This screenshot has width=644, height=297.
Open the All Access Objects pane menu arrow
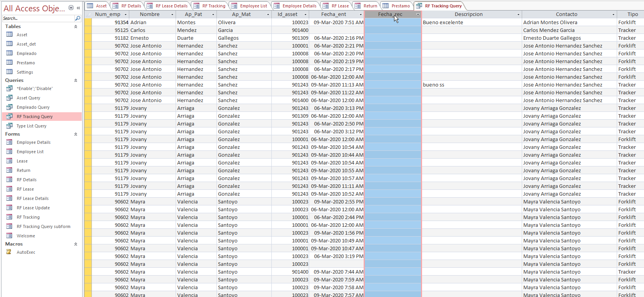coord(71,8)
